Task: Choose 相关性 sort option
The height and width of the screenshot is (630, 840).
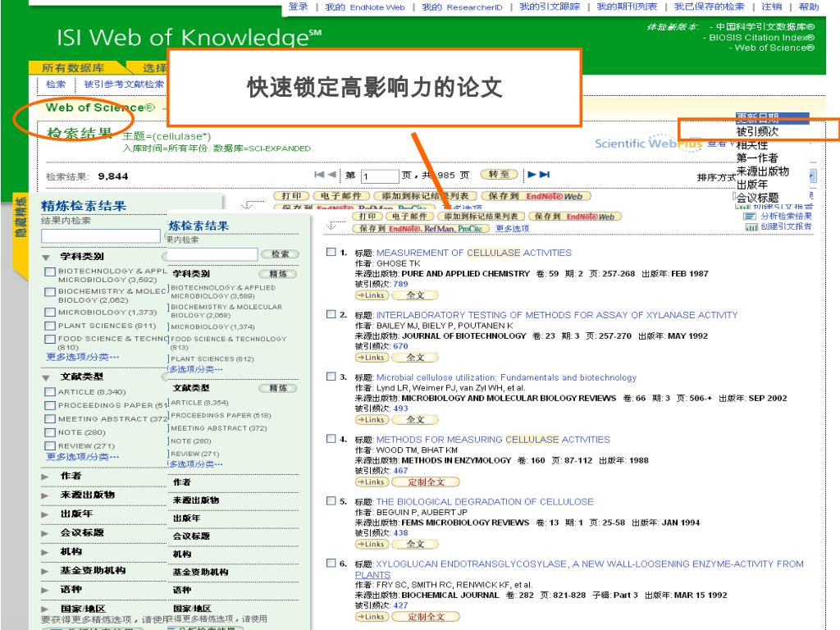Action: click(x=751, y=144)
